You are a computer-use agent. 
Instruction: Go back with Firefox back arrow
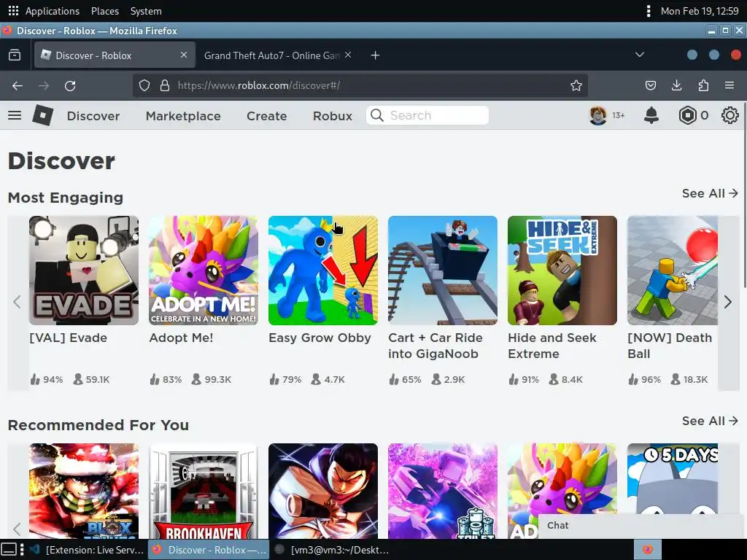click(18, 86)
